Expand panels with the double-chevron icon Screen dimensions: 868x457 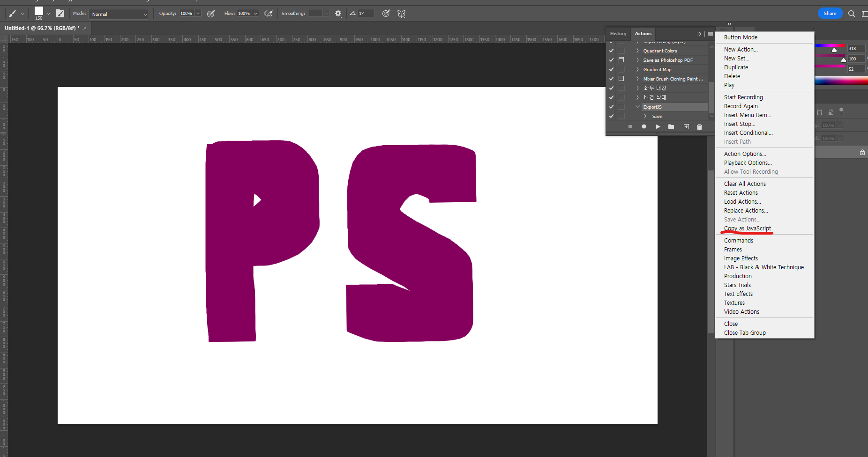click(x=729, y=24)
